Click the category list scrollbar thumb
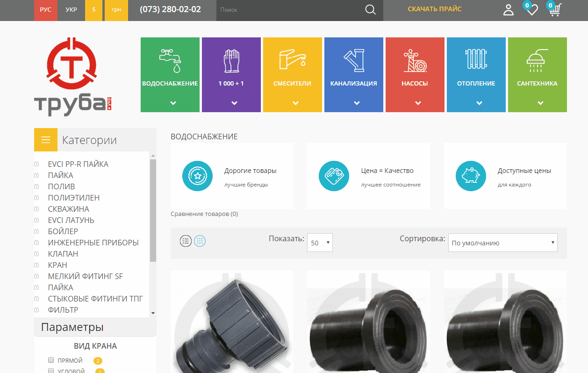 153,210
